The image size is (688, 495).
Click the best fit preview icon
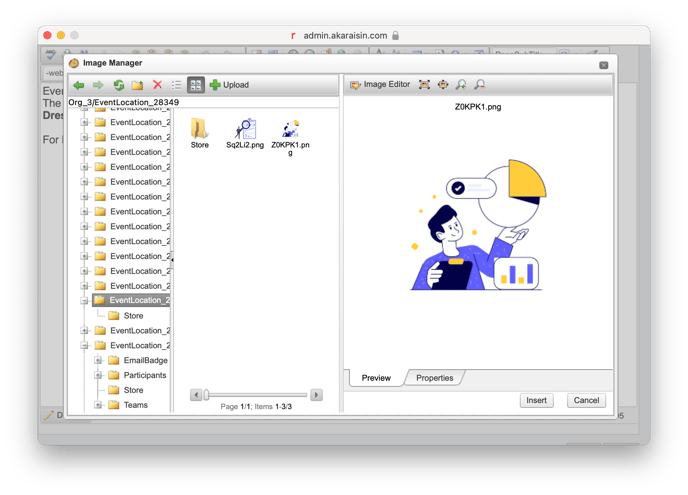(424, 84)
